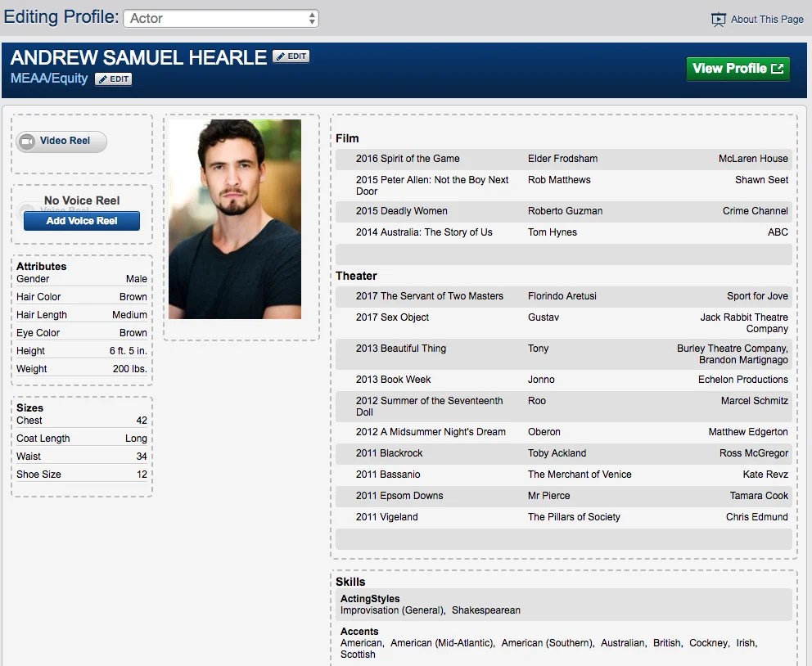
Task: Click the Height attribute showing 6 ft. 5 in.
Action: point(80,350)
